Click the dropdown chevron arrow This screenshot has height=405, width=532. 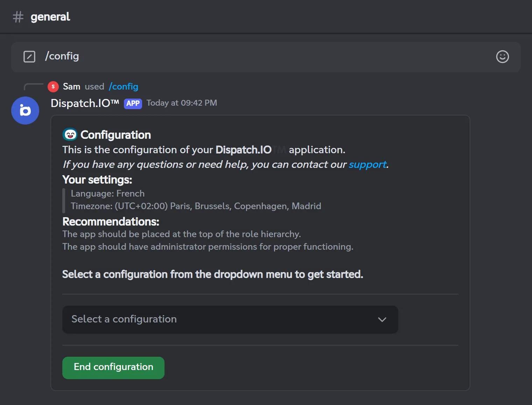382,319
